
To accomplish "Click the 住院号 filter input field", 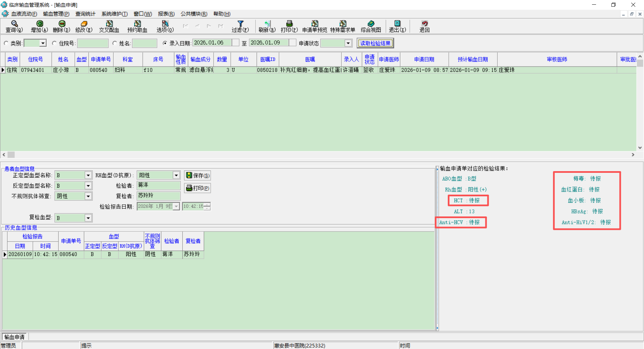I will (93, 43).
